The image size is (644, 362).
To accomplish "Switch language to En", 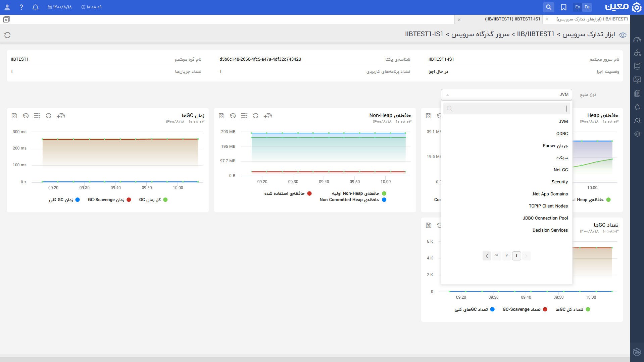I will pyautogui.click(x=578, y=7).
